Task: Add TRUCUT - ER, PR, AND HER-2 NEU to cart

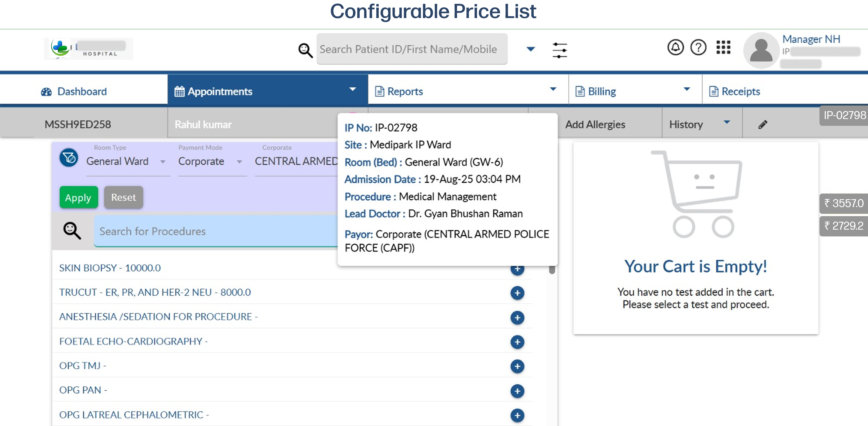Action: pyautogui.click(x=517, y=293)
